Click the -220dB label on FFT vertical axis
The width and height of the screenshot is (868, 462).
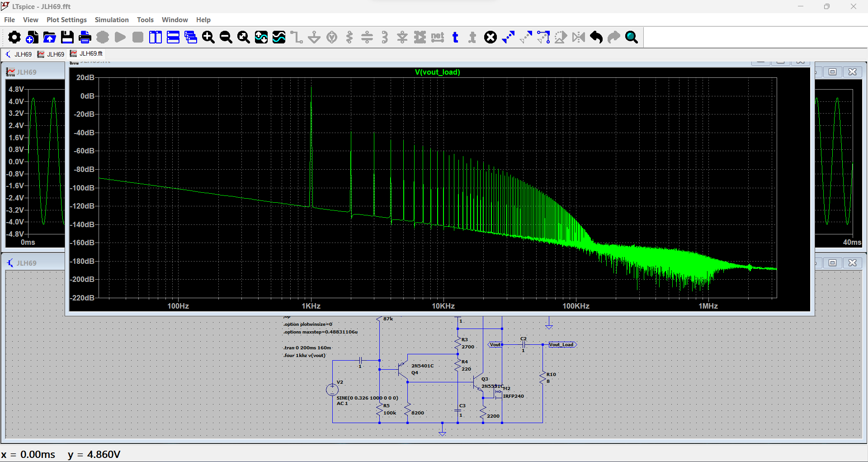click(83, 298)
